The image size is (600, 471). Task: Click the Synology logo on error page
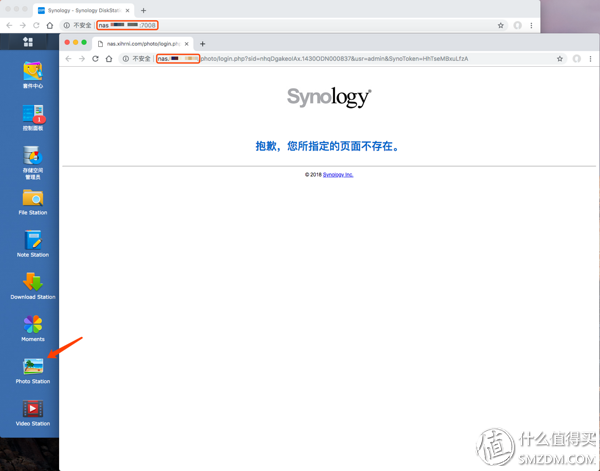tap(329, 97)
